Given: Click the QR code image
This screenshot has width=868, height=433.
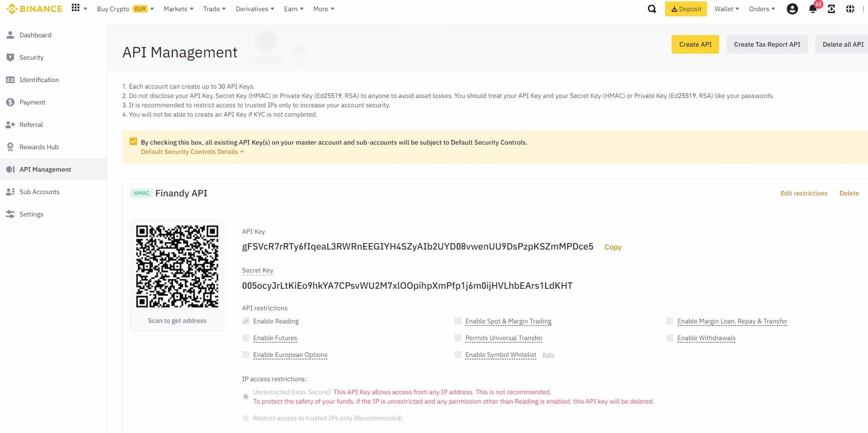Looking at the screenshot, I should pos(177,266).
